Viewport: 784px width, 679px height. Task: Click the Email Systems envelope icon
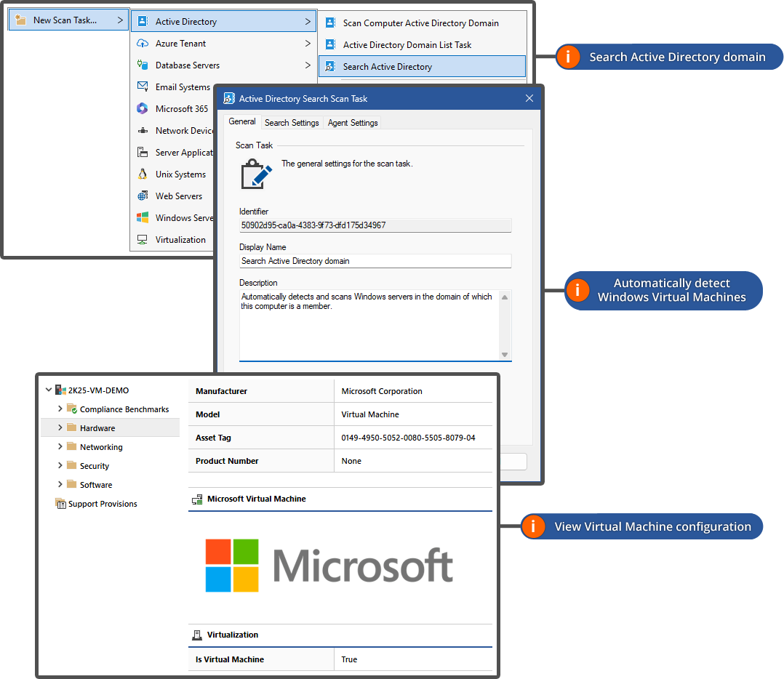pyautogui.click(x=143, y=87)
